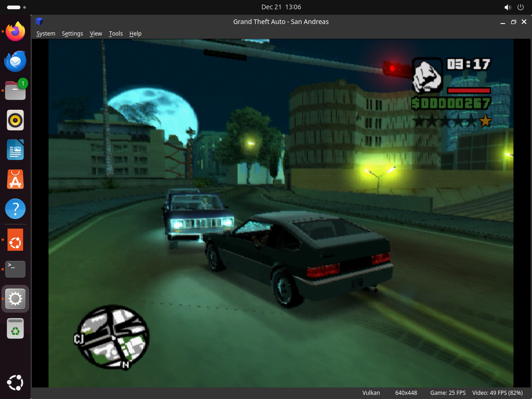The image size is (532, 399).
Task: Click the Vulkan renderer status text
Action: pos(371,393)
